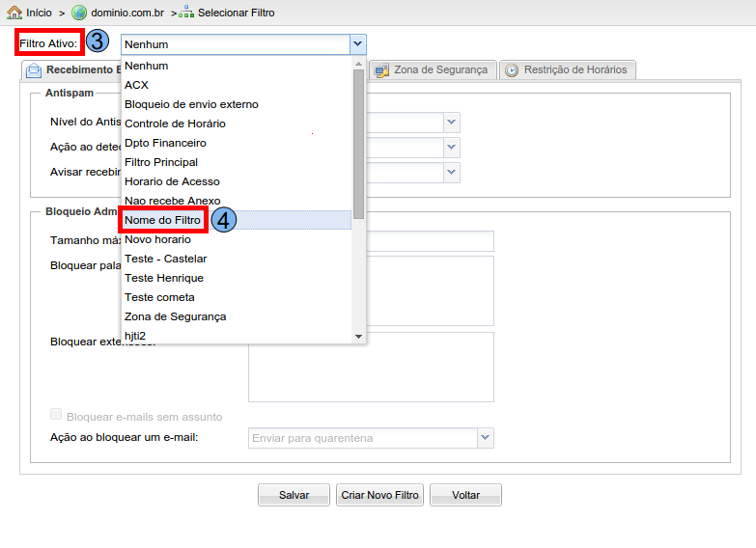Select Nome do Filtro from list
Screen dimensions: 756x548
click(x=163, y=220)
